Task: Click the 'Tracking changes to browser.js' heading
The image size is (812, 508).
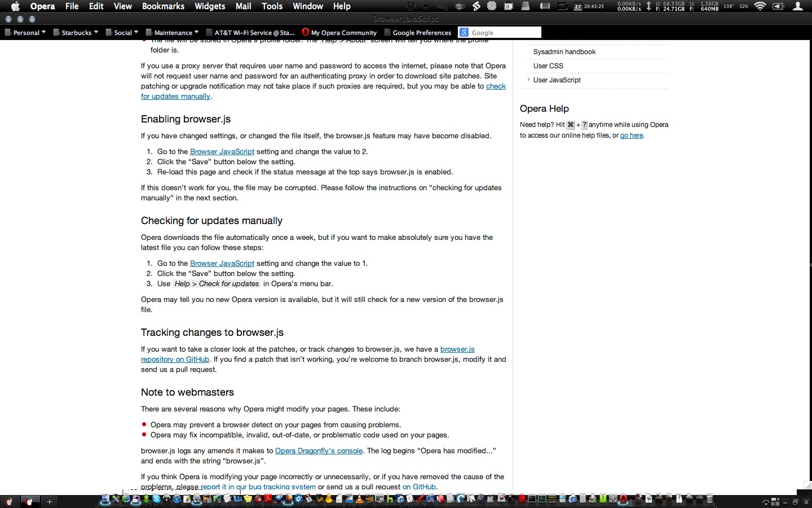Action: pyautogui.click(x=212, y=332)
